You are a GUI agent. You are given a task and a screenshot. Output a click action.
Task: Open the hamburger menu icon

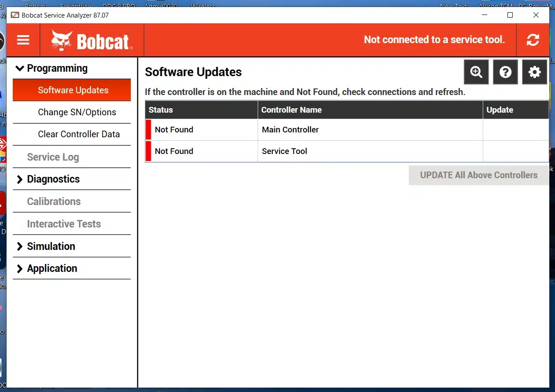click(23, 40)
